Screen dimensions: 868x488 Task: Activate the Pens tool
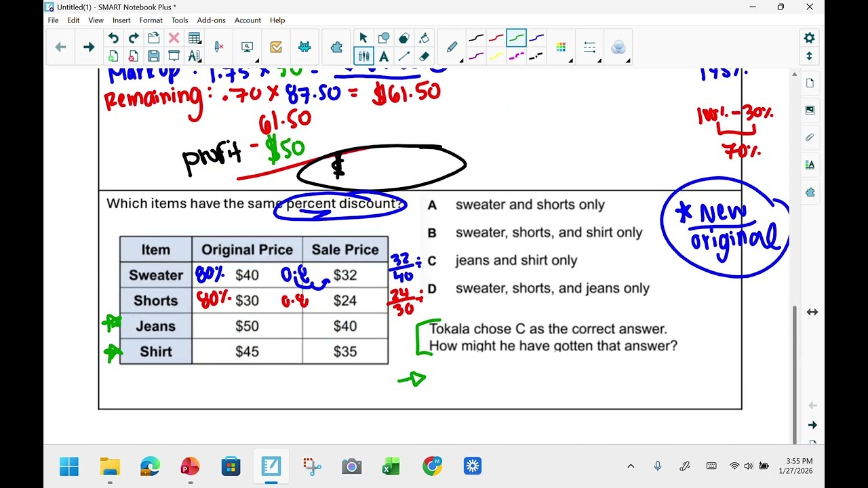(x=363, y=56)
